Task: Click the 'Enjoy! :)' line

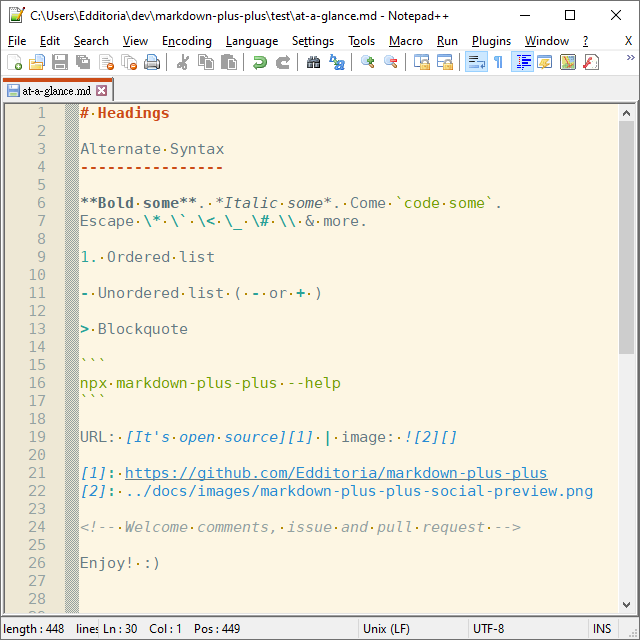Action: 120,563
